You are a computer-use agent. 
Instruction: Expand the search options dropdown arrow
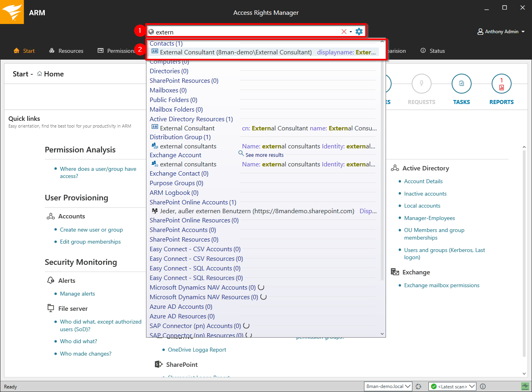(x=351, y=32)
